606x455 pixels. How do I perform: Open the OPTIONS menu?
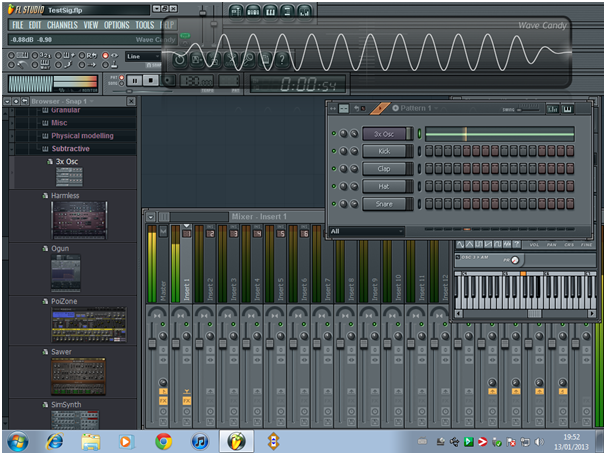click(117, 24)
